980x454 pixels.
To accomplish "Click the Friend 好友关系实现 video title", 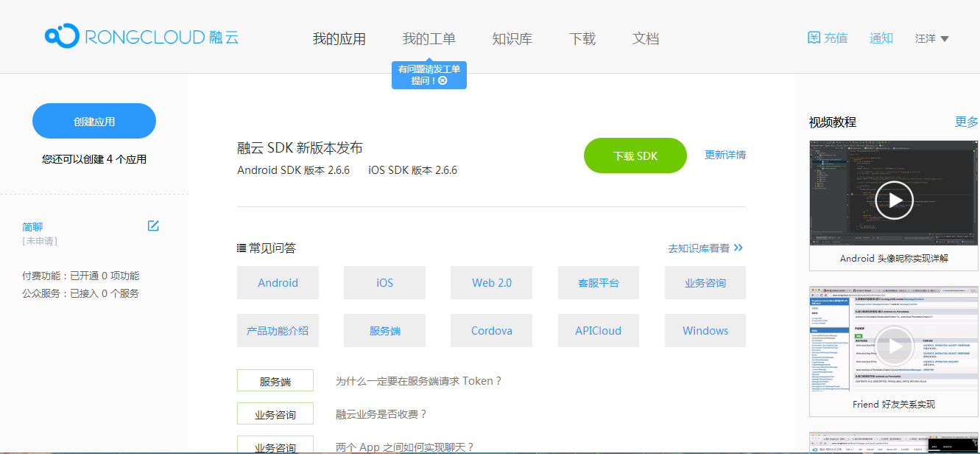I will coord(894,404).
